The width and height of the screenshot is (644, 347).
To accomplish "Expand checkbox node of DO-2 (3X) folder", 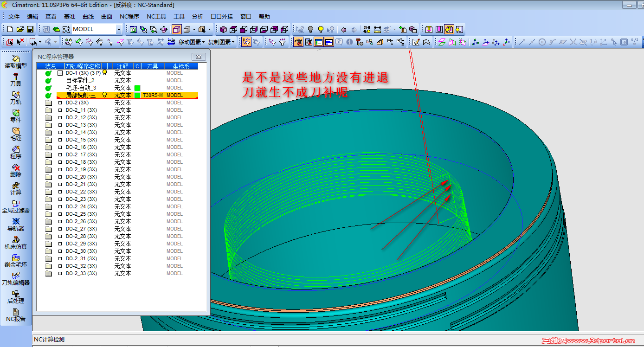I will (x=60, y=103).
